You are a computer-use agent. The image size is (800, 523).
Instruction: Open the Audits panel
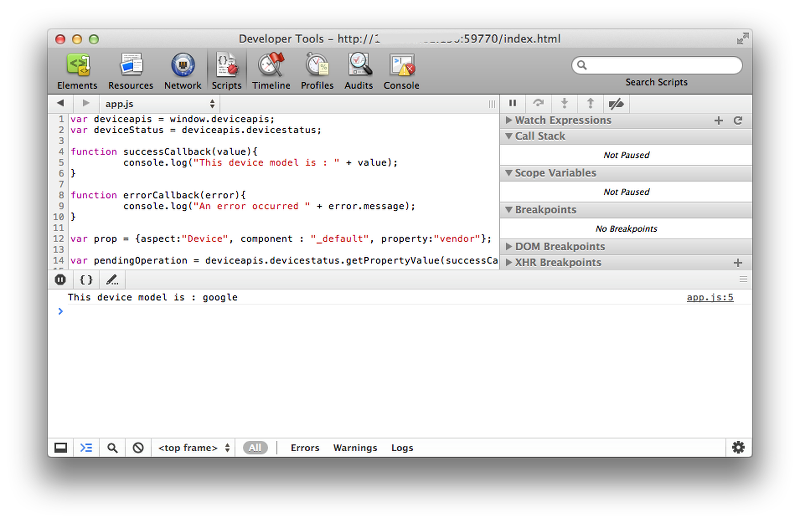[x=359, y=71]
